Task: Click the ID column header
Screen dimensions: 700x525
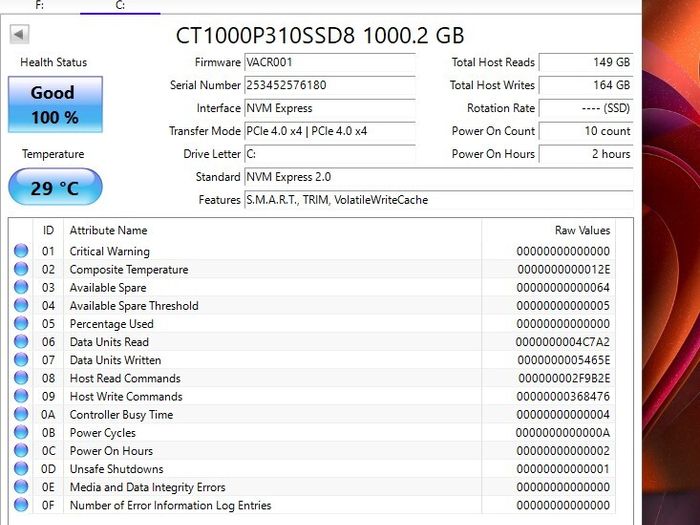Action: [48, 230]
